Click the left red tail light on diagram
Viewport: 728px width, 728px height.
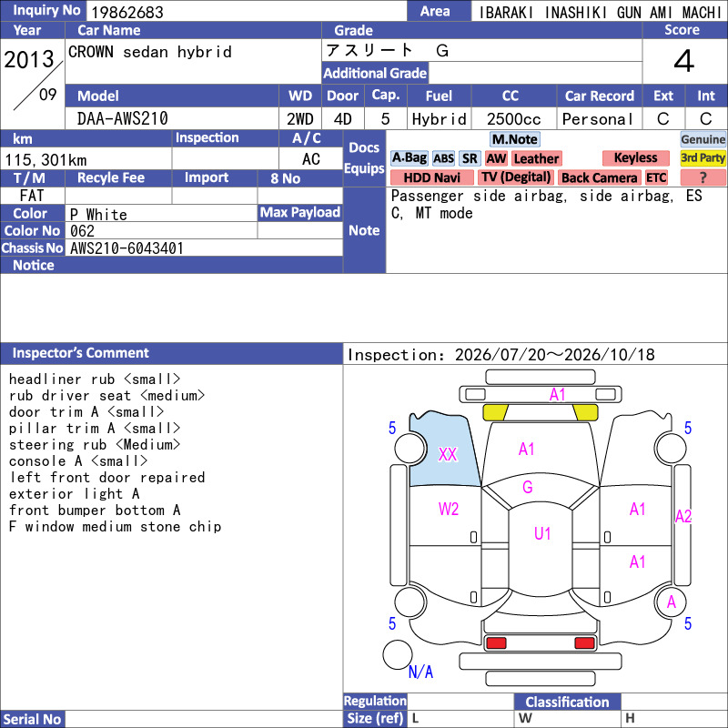[496, 643]
